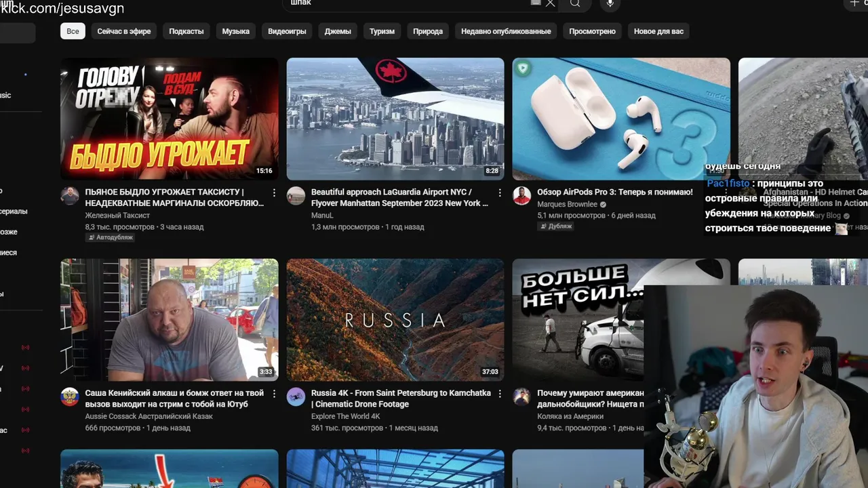Open options menu for LaGuardia Airport video
The image size is (868, 488).
click(500, 193)
